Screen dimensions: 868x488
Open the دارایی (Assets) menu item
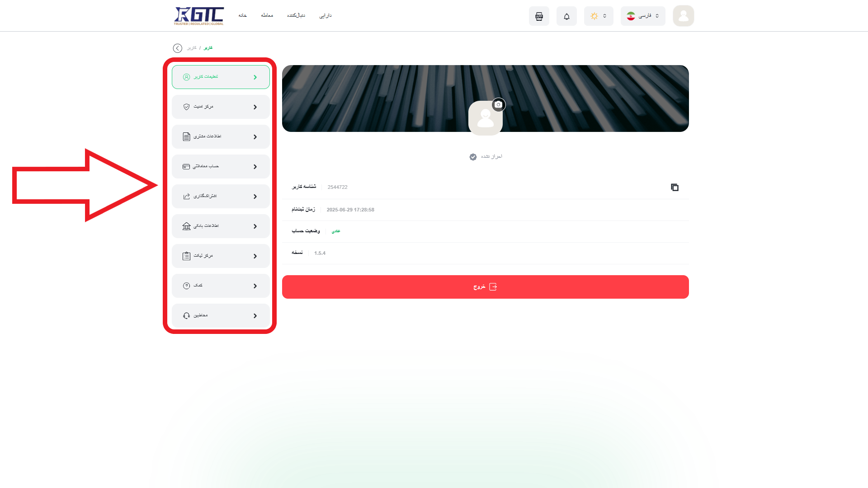click(325, 15)
